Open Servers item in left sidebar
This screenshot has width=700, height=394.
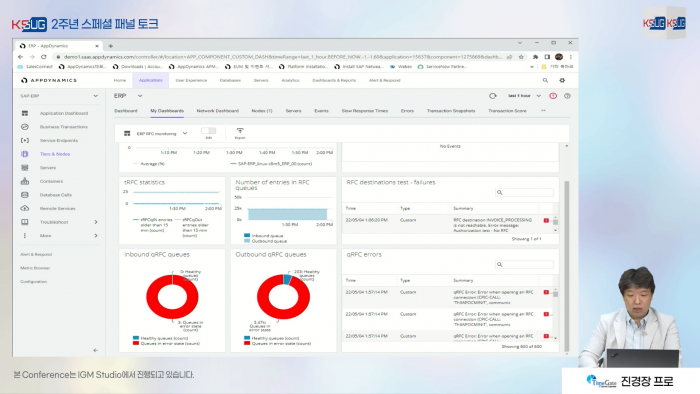(x=48, y=168)
